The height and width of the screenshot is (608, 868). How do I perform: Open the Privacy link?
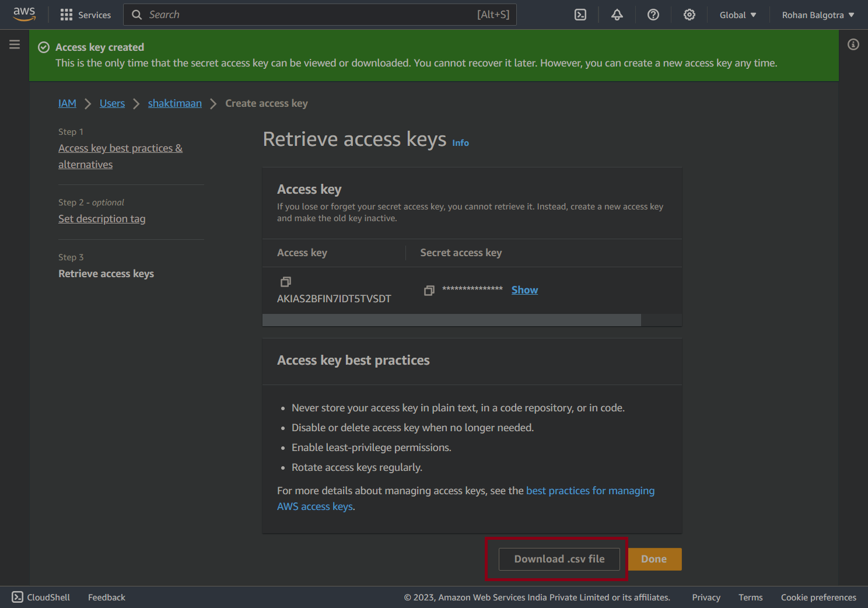click(706, 597)
